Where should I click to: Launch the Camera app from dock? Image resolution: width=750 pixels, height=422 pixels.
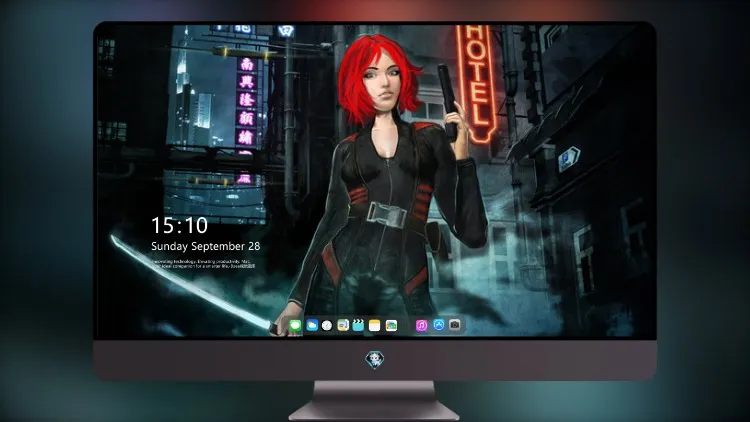pos(455,325)
